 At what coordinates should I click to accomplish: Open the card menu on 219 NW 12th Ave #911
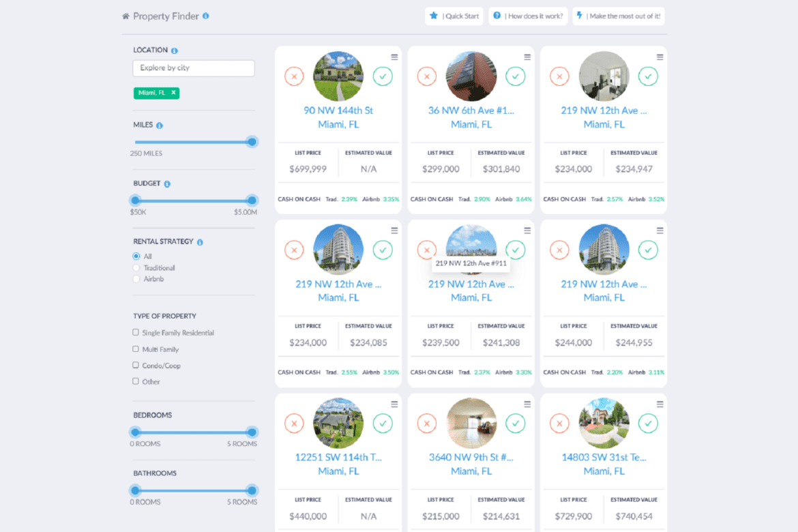tap(527, 231)
